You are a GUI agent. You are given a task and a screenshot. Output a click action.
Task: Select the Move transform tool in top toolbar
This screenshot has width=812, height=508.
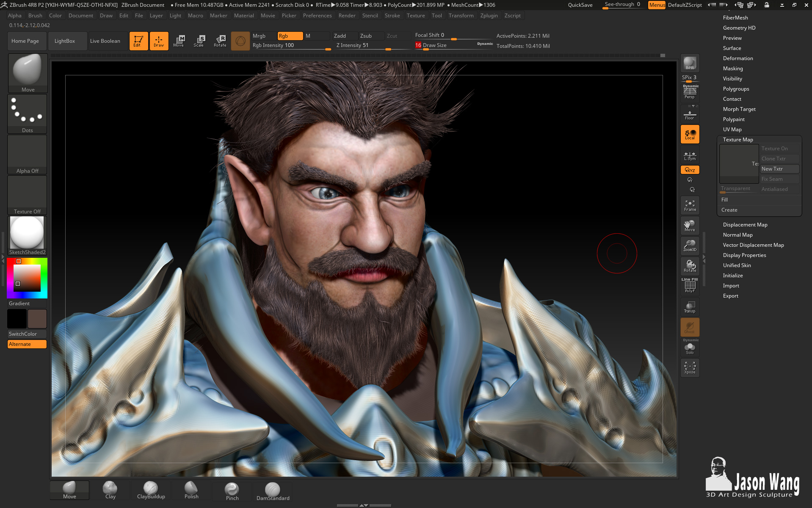(x=179, y=41)
